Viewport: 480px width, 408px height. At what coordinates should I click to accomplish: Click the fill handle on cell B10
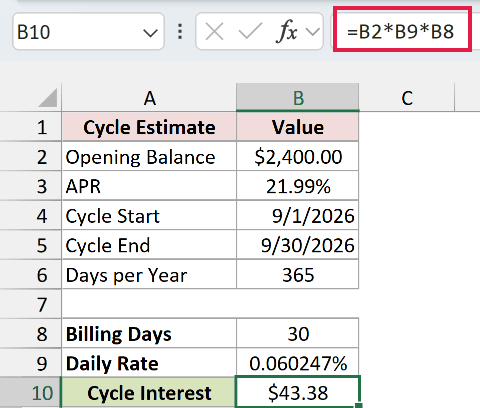point(359,405)
